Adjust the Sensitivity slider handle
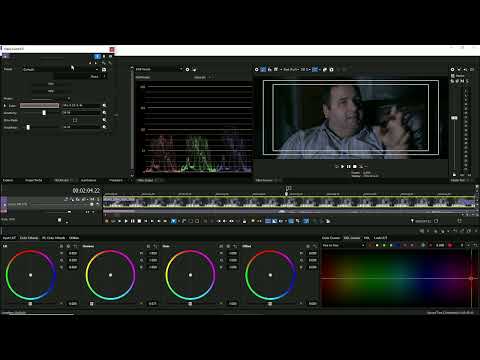The height and width of the screenshot is (360, 480). [x=44, y=113]
